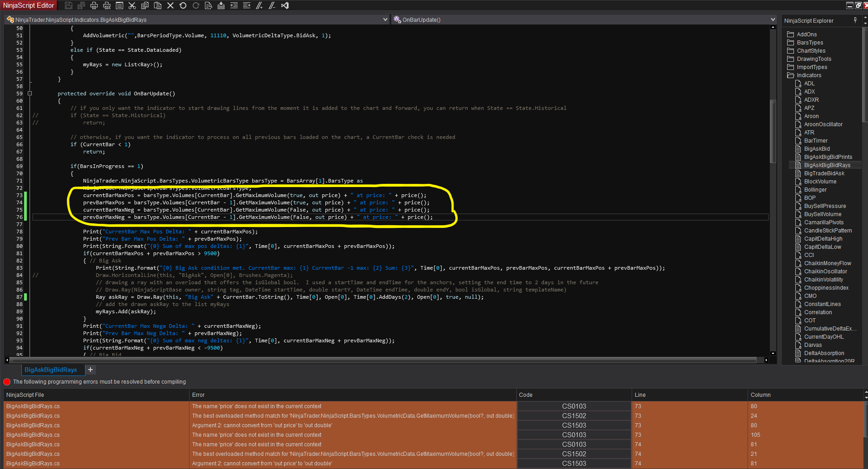
Task: Toggle the NinjaScript Explorer pin
Action: [x=855, y=20]
